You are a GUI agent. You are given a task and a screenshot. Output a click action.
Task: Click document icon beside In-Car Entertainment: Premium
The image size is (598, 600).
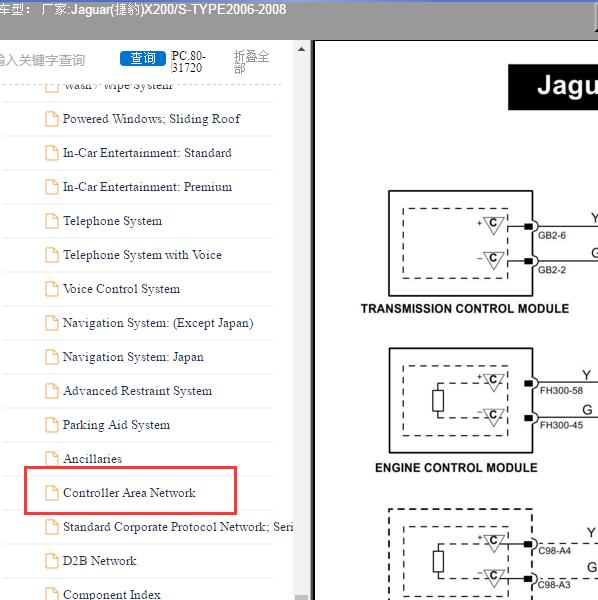(52, 187)
